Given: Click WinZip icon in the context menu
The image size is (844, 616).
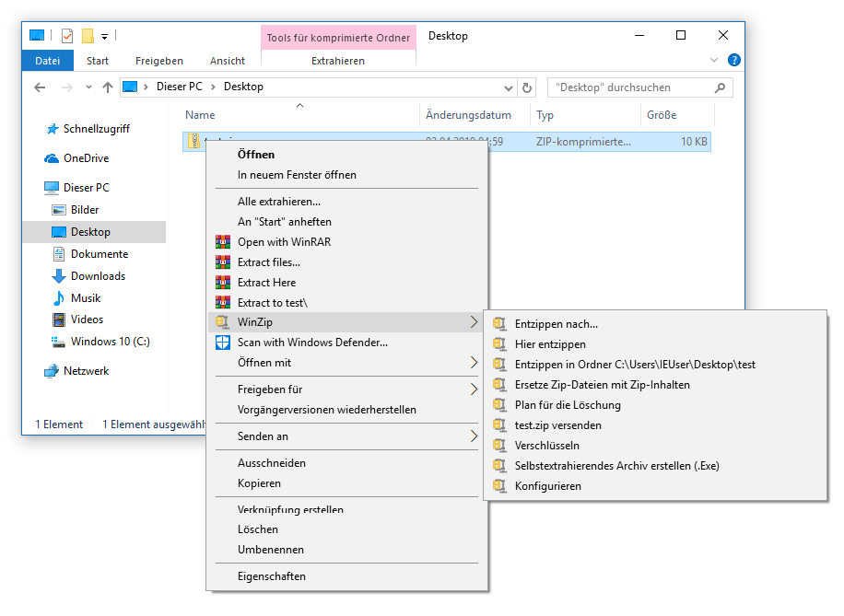Looking at the screenshot, I should click(223, 322).
